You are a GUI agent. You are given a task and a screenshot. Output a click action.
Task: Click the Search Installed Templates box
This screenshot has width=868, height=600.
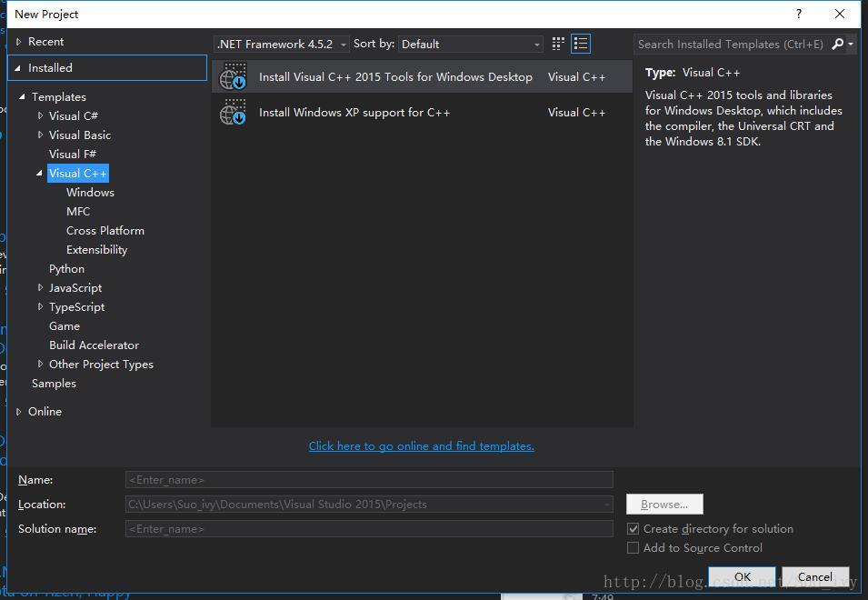[731, 44]
